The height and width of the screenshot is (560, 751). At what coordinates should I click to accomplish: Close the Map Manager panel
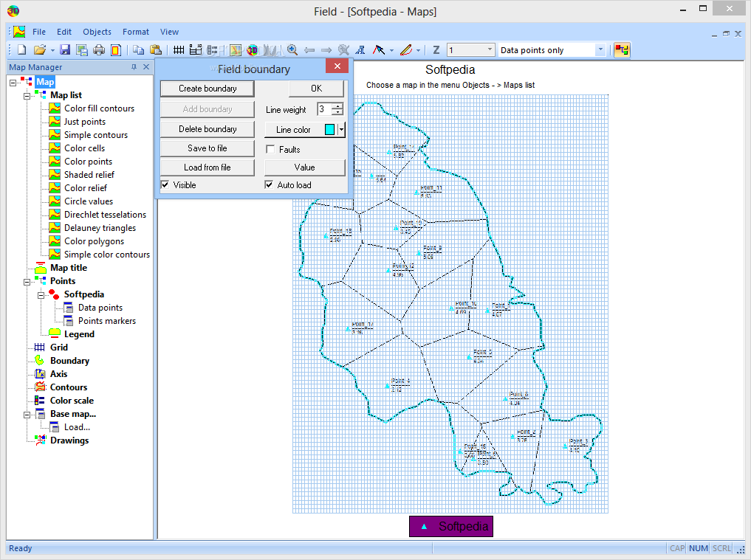[x=146, y=67]
